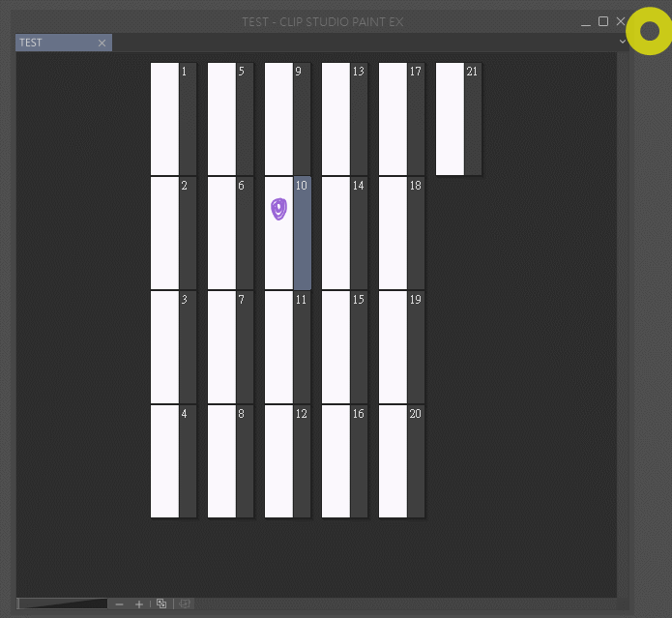
Task: Select page 1 thumbnail
Action: point(164,119)
